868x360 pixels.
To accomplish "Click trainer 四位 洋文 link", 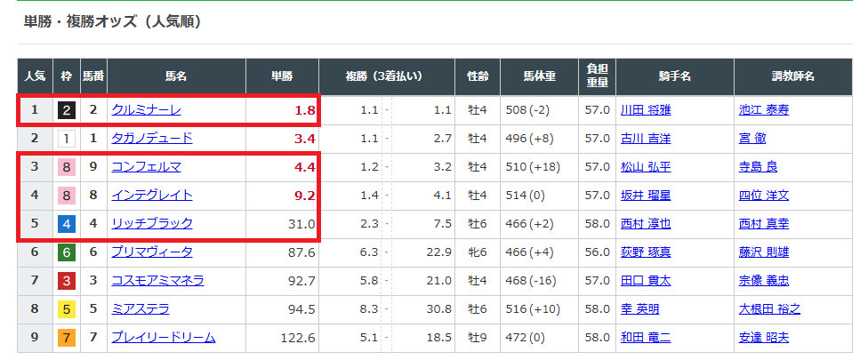I will tap(763, 196).
